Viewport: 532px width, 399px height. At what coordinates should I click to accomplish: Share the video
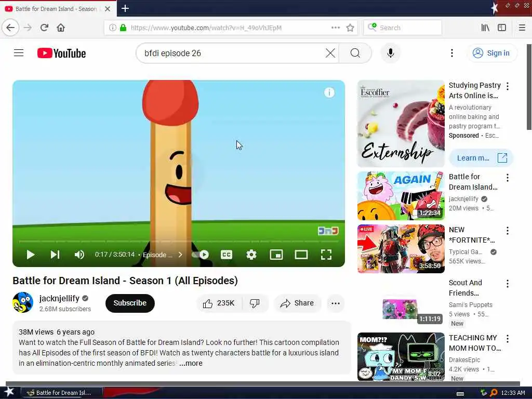(297, 303)
